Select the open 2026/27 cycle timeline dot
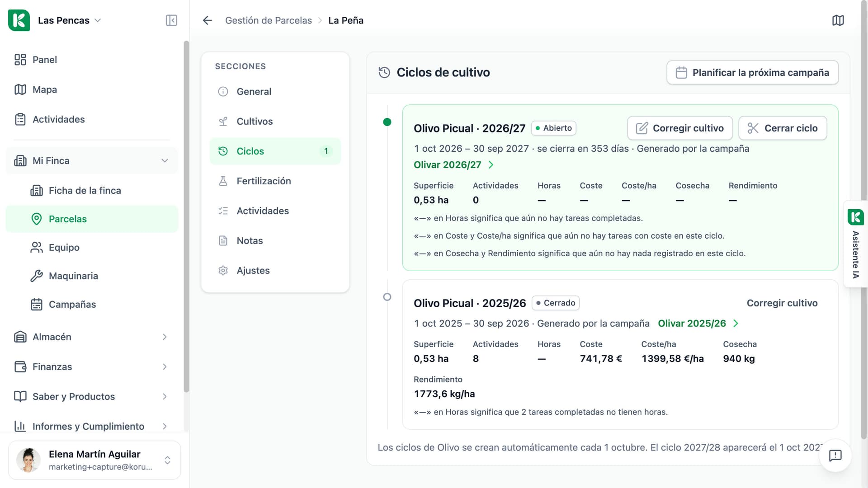Screen dimensions: 868x488 (387, 122)
